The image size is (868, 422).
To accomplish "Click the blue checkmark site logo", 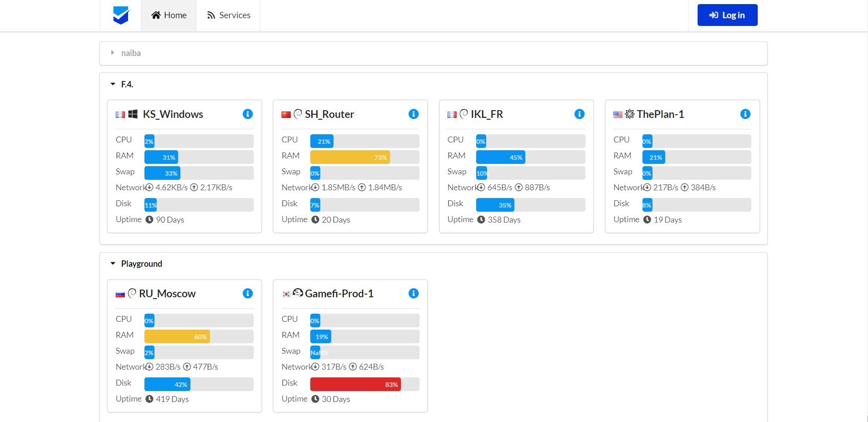I will click(x=121, y=15).
